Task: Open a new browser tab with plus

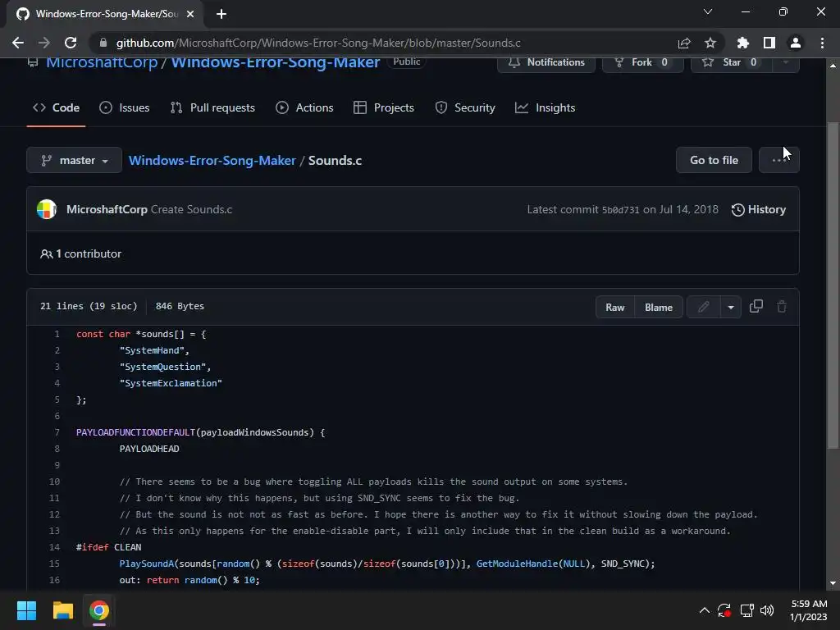Action: [x=221, y=14]
